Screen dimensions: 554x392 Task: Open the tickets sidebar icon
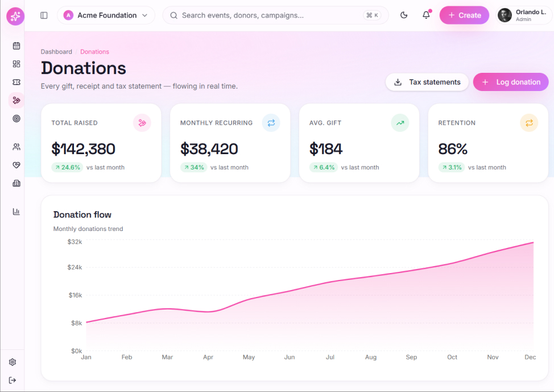tap(16, 82)
